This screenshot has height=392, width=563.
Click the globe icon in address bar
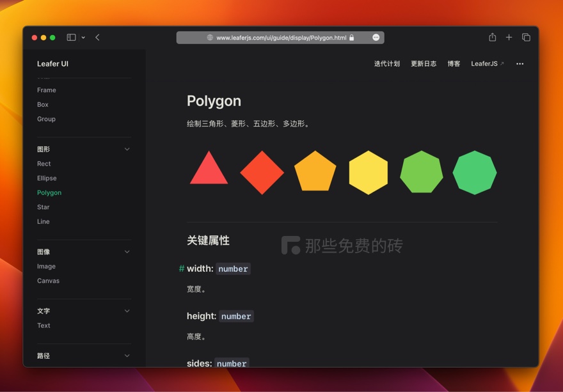pos(210,37)
